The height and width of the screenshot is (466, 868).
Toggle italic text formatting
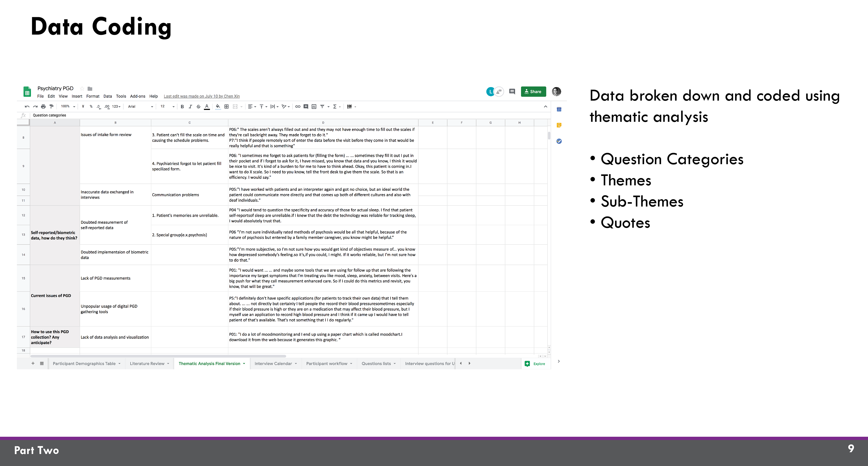[190, 107]
